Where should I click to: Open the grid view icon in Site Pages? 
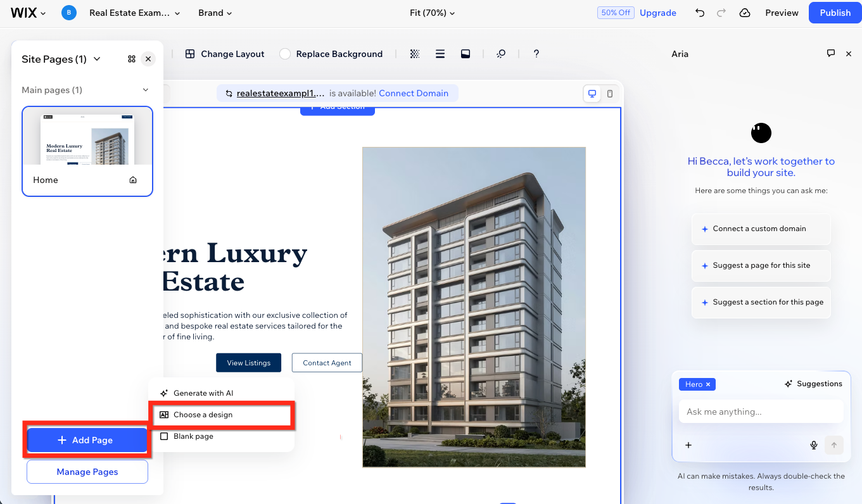click(132, 59)
